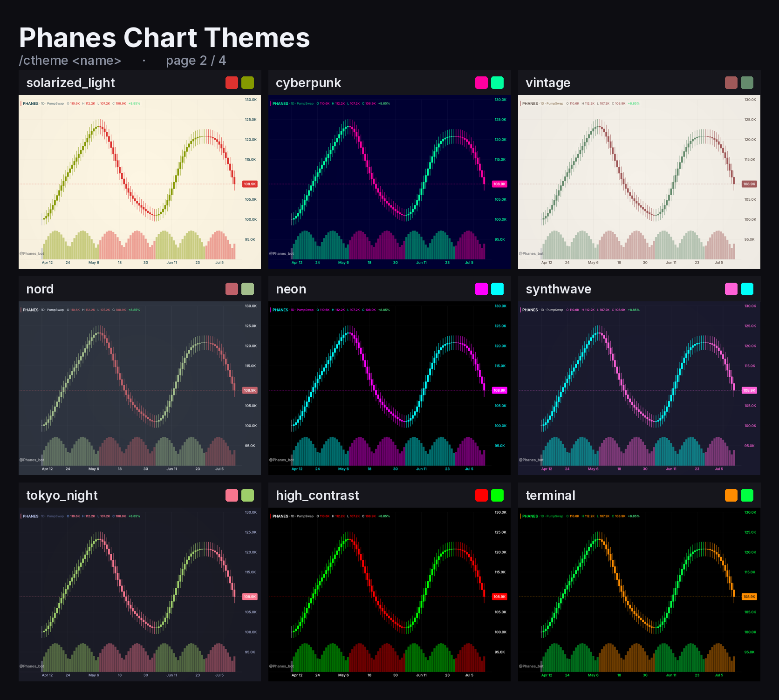
Task: Click the 108.9K price tag in high_contrast chart
Action: 499,597
